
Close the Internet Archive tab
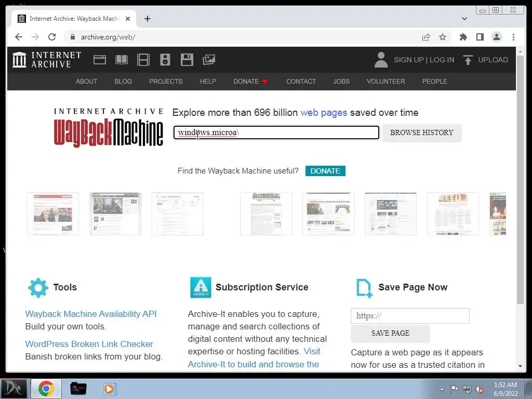click(128, 19)
